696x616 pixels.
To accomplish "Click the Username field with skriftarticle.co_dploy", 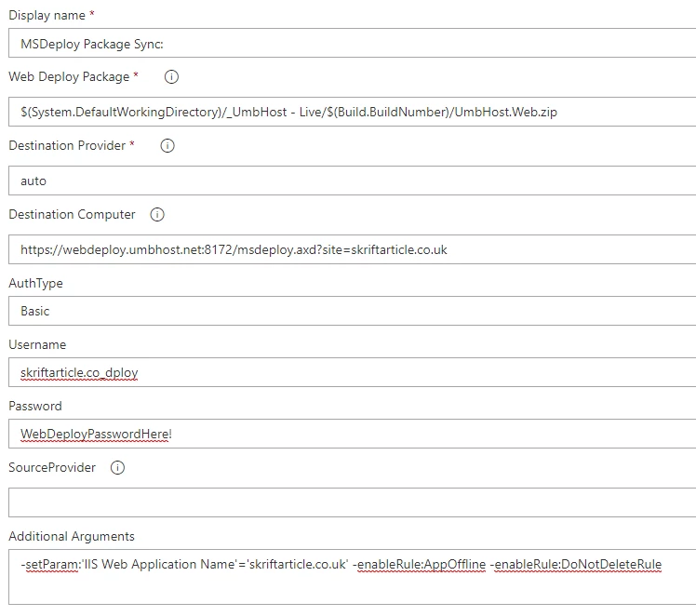I will (352, 372).
